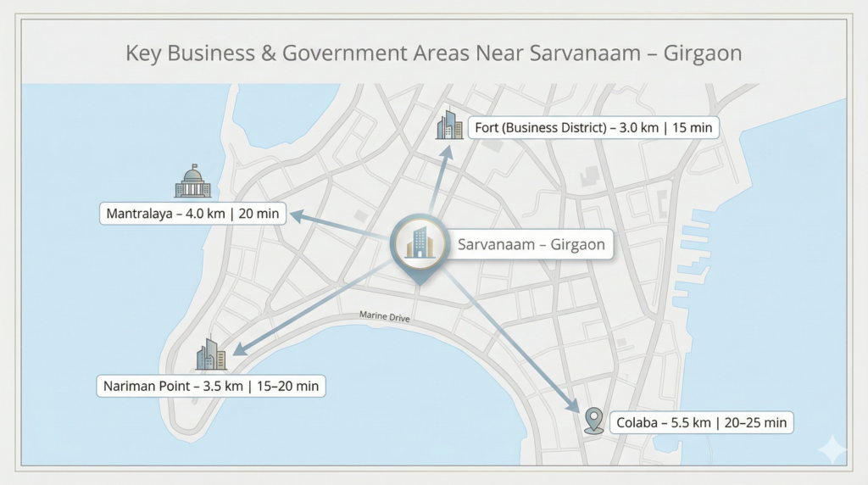Viewport: 868px width, 485px height.
Task: Click the Key Business & Government Areas title
Action: [x=433, y=53]
